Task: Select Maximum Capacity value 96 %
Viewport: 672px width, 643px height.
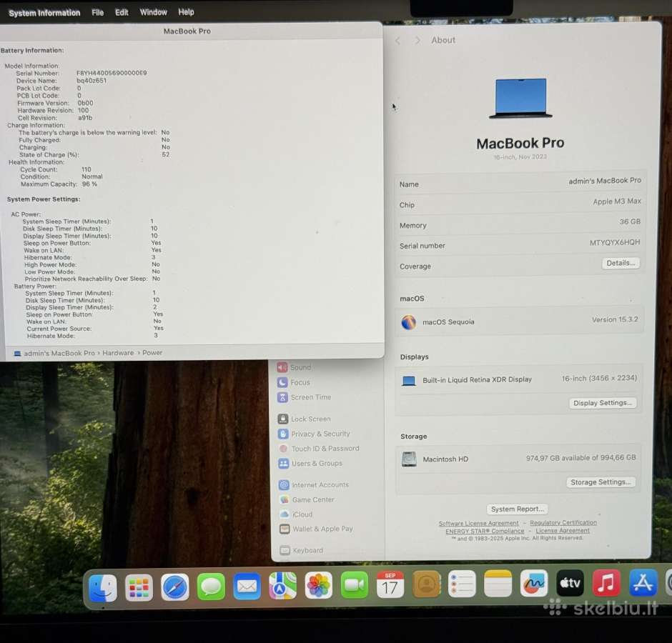Action: click(x=89, y=184)
